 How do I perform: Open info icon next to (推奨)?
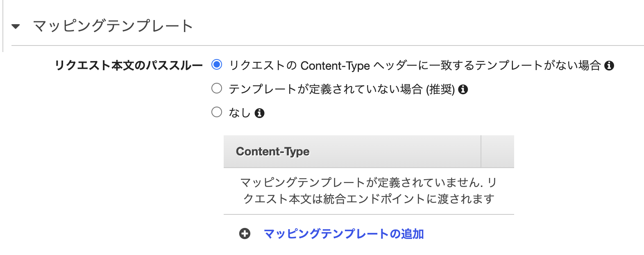[x=463, y=89]
